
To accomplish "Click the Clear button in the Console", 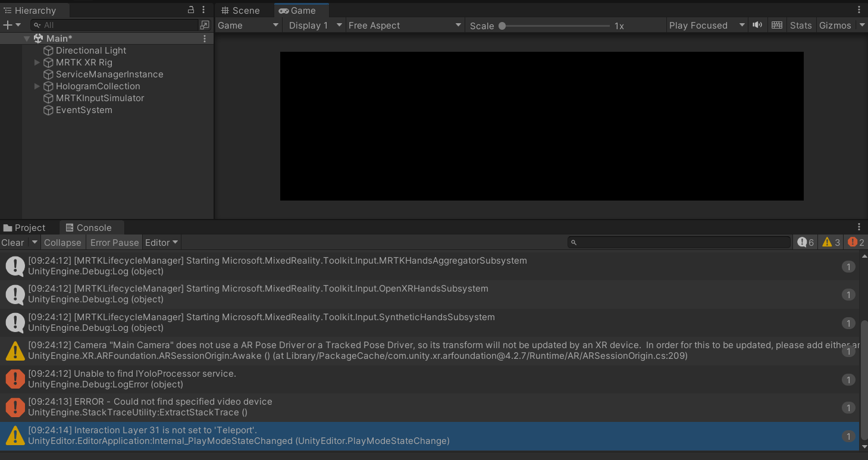I will click(x=12, y=242).
